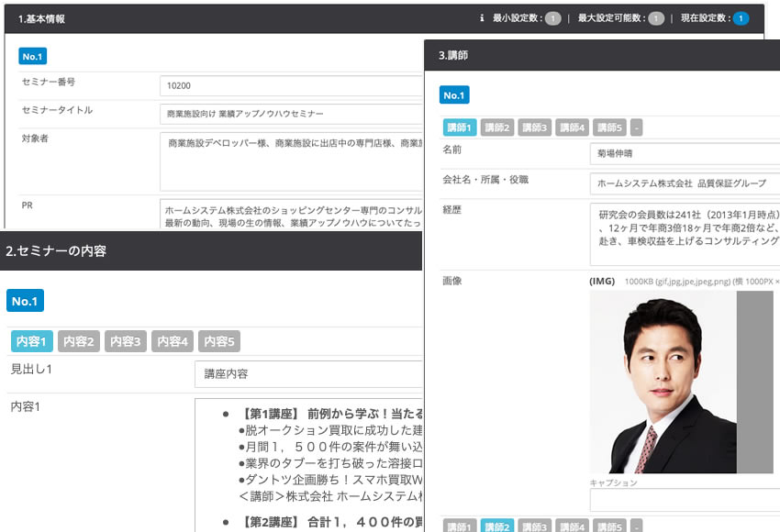Screen dimensions: 780x532
Task: Switch to the 内容1 tab
Action: point(32,341)
